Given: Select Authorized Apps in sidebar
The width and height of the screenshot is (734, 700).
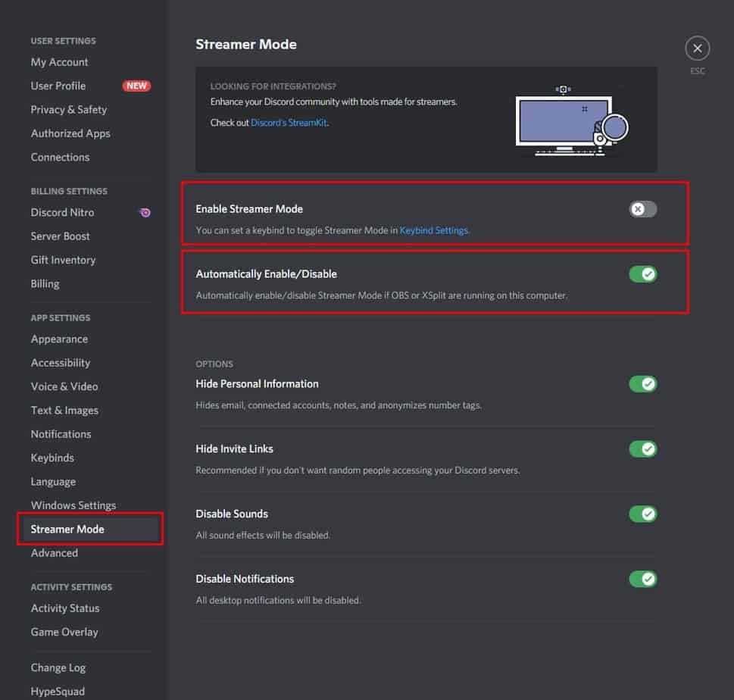Looking at the screenshot, I should pyautogui.click(x=70, y=133).
